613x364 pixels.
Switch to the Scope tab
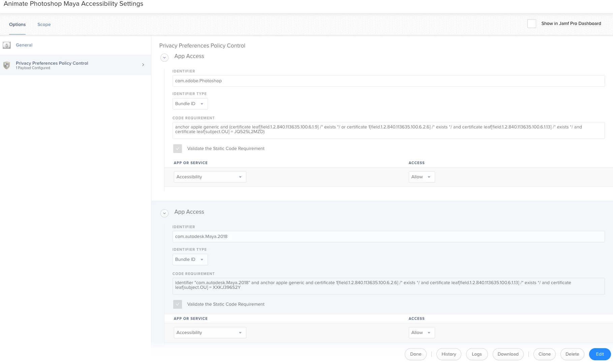point(44,25)
